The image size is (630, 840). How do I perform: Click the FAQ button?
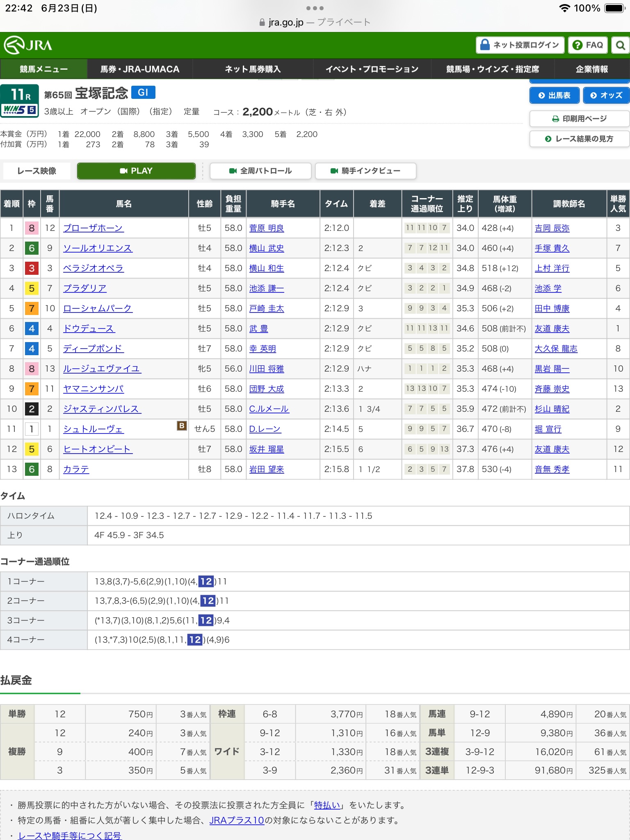tap(588, 45)
